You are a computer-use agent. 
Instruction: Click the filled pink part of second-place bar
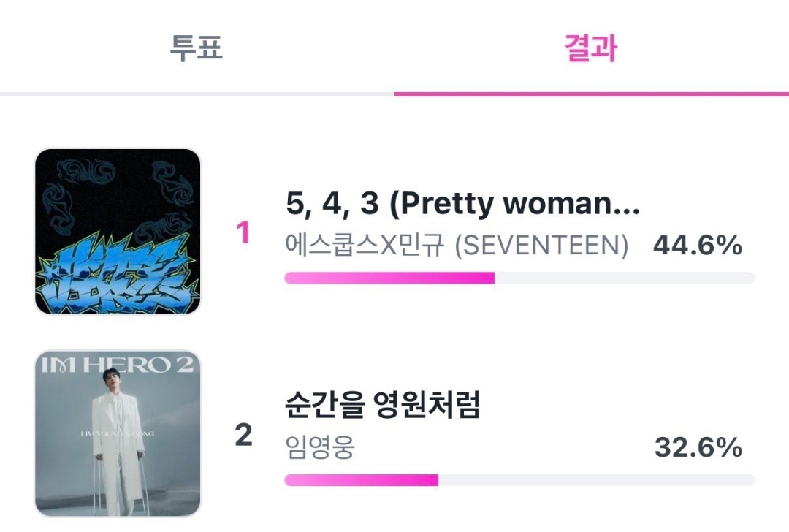(x=362, y=480)
